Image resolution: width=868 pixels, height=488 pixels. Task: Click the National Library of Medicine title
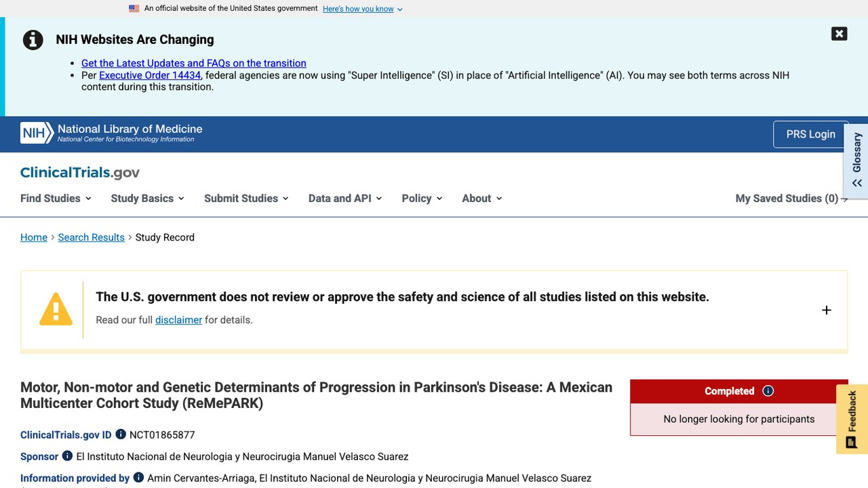pos(130,129)
